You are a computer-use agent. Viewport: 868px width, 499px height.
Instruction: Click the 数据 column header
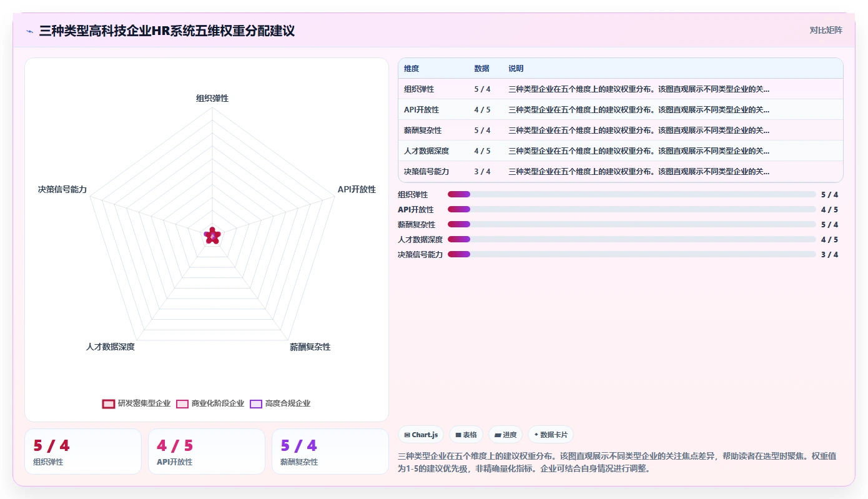pos(481,68)
